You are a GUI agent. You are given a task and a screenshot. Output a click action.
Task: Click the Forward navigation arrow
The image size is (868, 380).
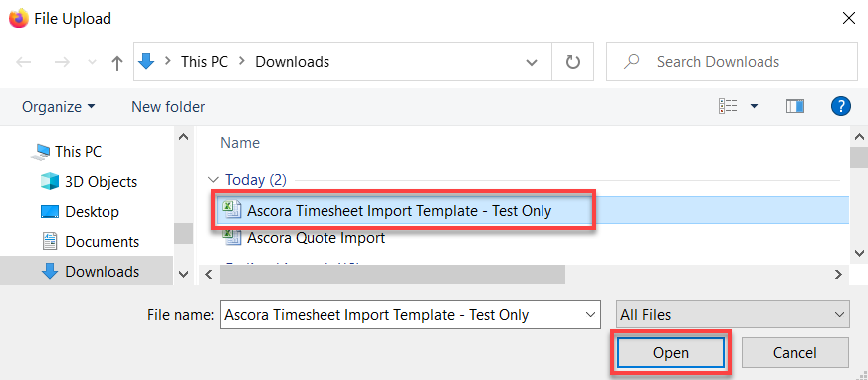tap(62, 62)
